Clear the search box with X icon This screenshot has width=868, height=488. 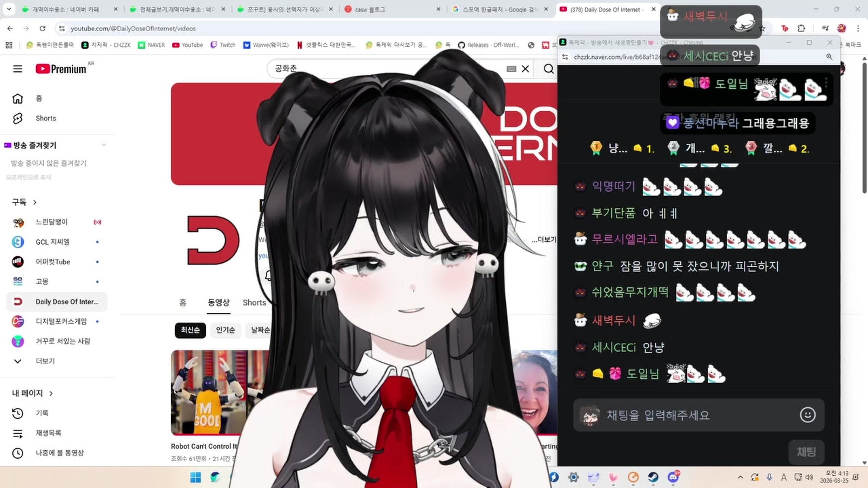tap(526, 69)
